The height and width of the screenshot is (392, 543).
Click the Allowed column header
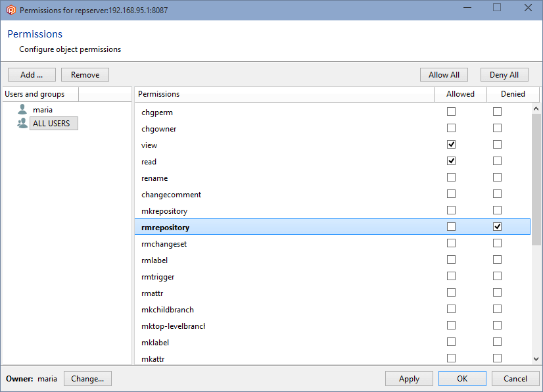point(461,94)
